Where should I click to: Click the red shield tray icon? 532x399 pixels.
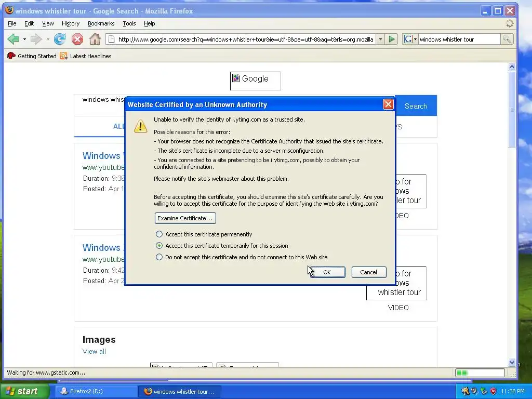pos(494,391)
